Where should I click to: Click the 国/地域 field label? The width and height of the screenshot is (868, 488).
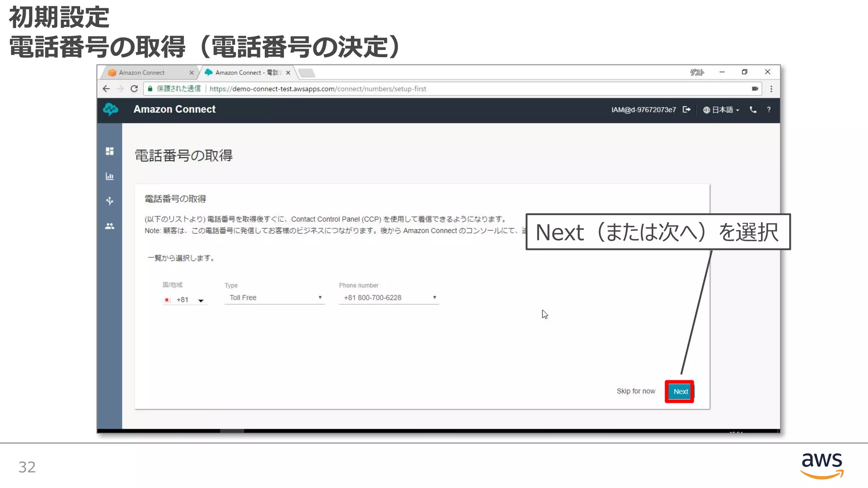pos(172,285)
